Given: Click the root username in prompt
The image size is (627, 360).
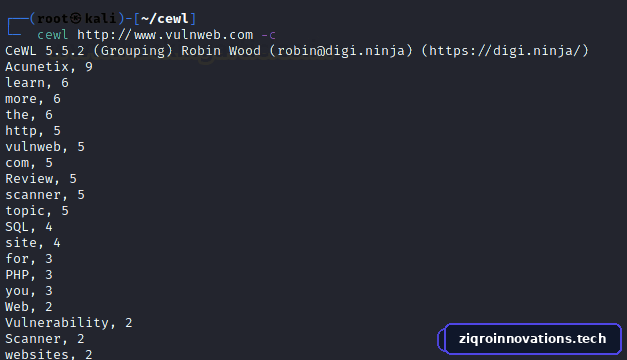Looking at the screenshot, I should click(52, 18).
